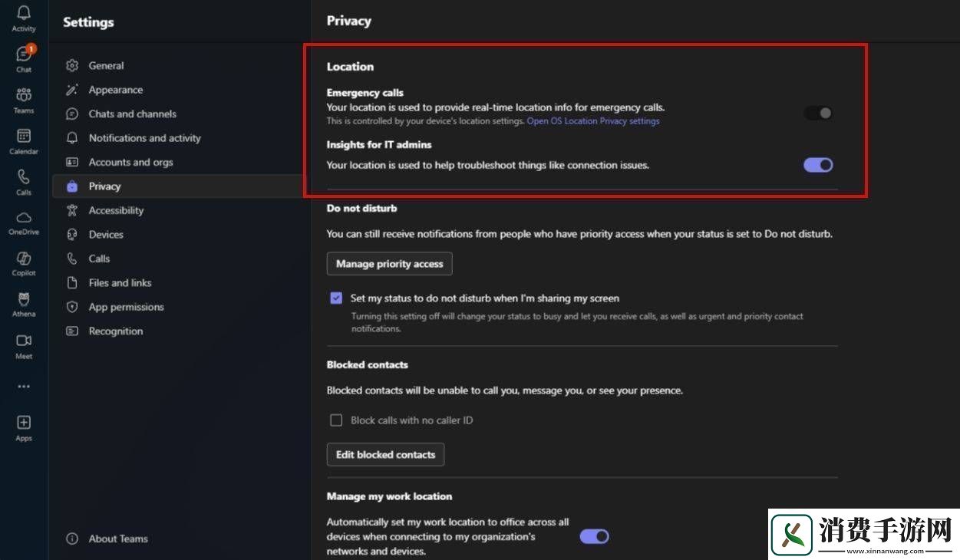Disable automatic work location toggle
This screenshot has height=560, width=960.
[594, 536]
